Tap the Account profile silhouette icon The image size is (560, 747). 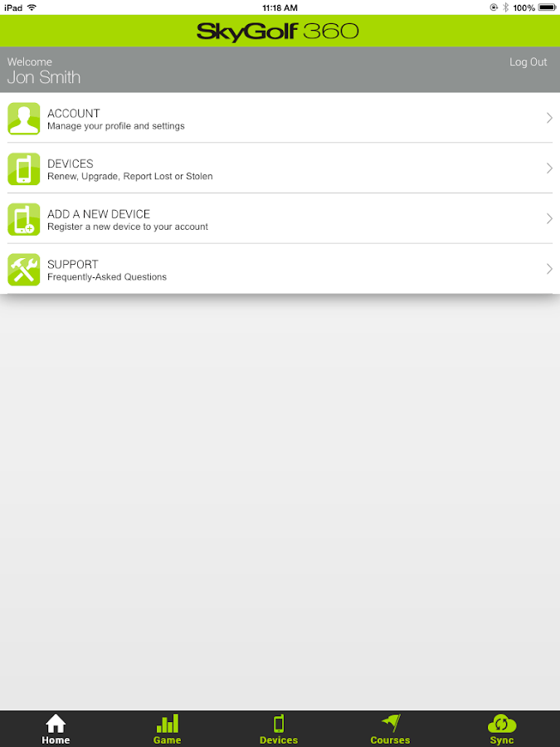pyautogui.click(x=24, y=119)
